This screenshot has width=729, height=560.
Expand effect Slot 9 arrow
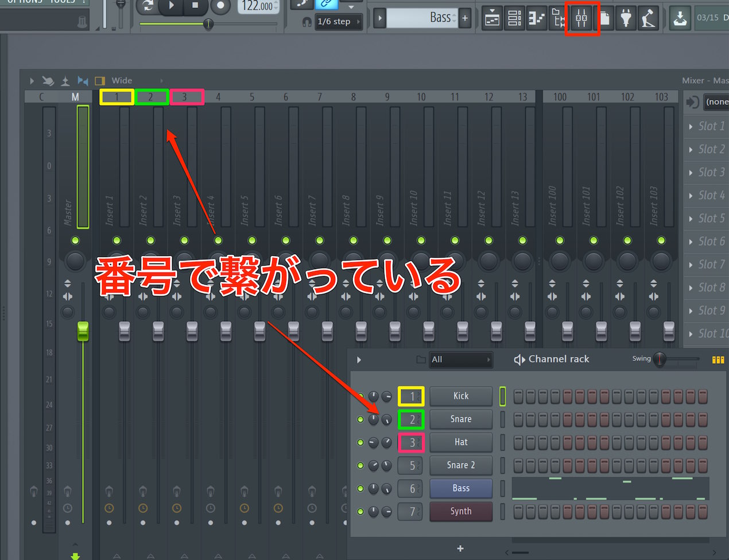[691, 311]
